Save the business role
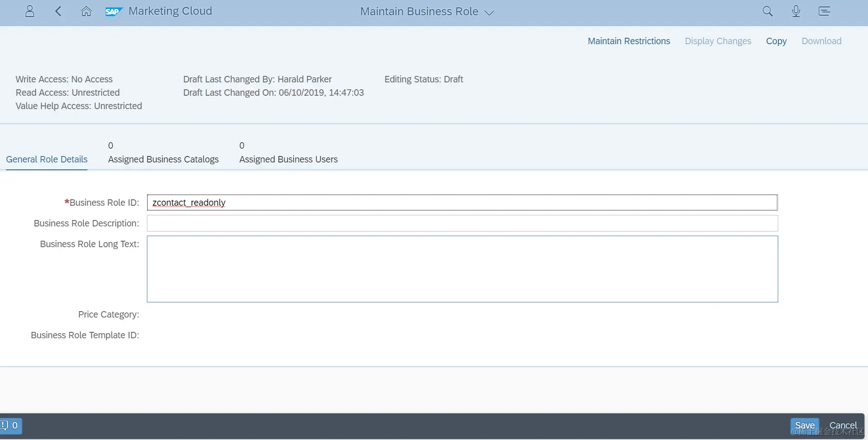Screen dimensions: 868x440 (804, 426)
